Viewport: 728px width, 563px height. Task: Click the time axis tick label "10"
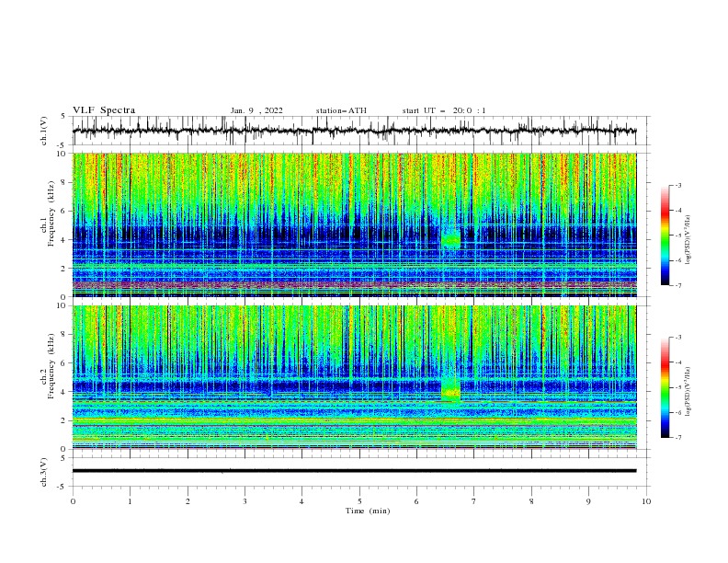click(x=646, y=501)
